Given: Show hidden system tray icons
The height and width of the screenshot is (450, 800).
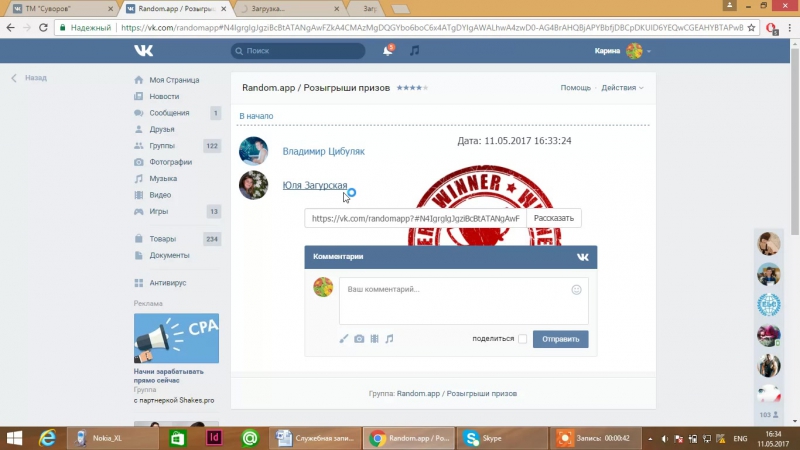Looking at the screenshot, I should (650, 439).
